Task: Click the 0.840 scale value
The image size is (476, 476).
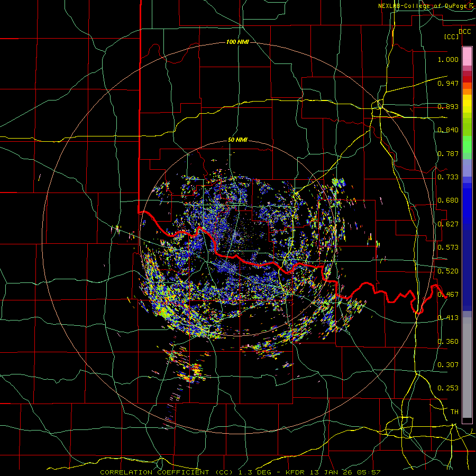Action: (x=448, y=130)
